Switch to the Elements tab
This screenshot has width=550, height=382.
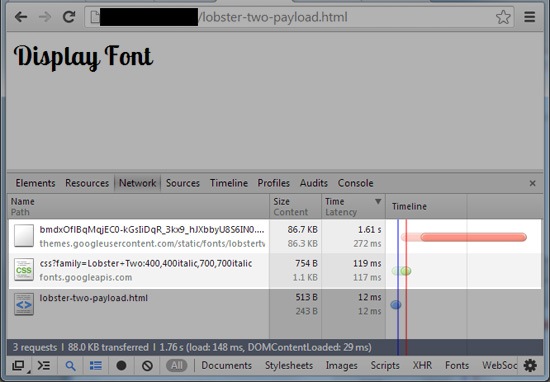click(x=35, y=183)
